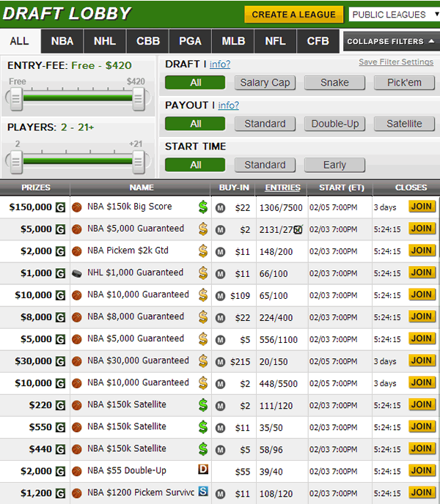Click gold dollar icon for NBA $8,000 Guaranteed
This screenshot has width=440, height=504.
203,317
